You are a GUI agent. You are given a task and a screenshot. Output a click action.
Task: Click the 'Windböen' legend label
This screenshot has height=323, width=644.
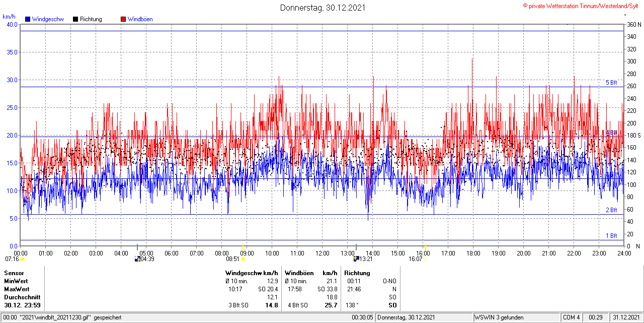point(140,19)
